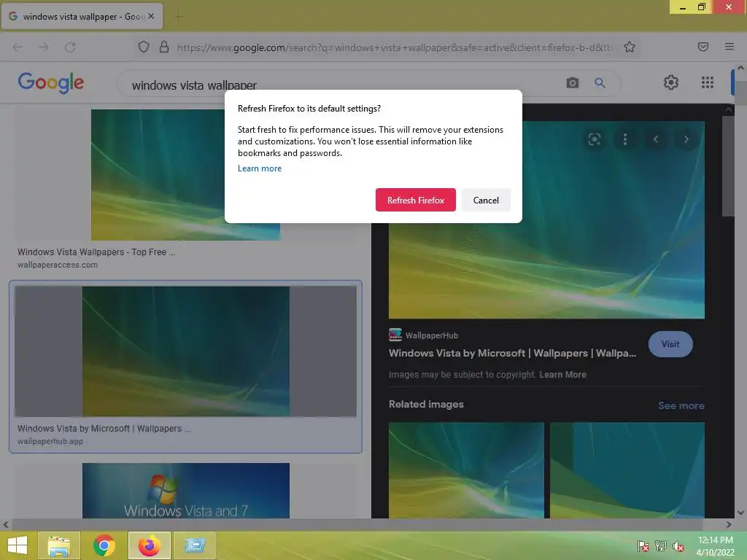Viewport: 747px width, 560px height.
Task: Open the Google apps grid
Action: pyautogui.click(x=708, y=82)
